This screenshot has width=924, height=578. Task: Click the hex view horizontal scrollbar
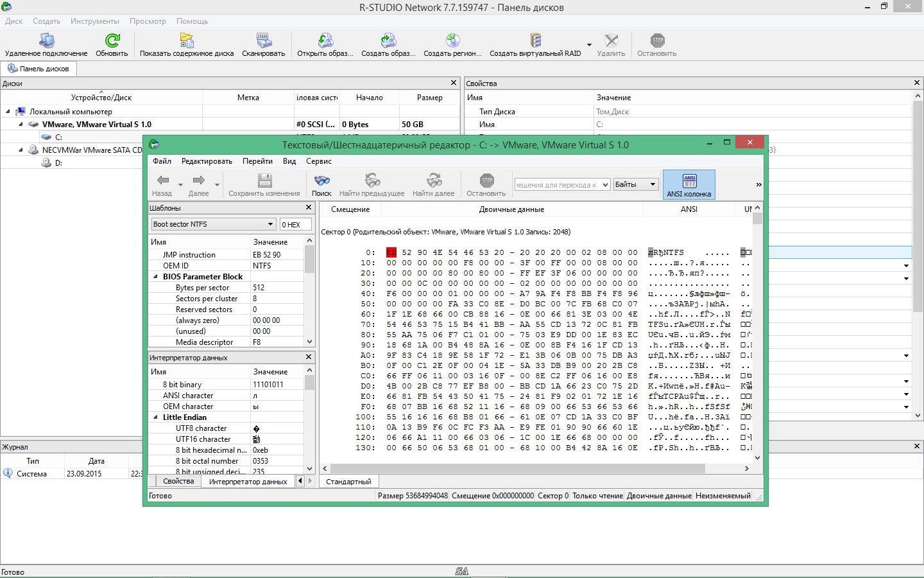535,469
